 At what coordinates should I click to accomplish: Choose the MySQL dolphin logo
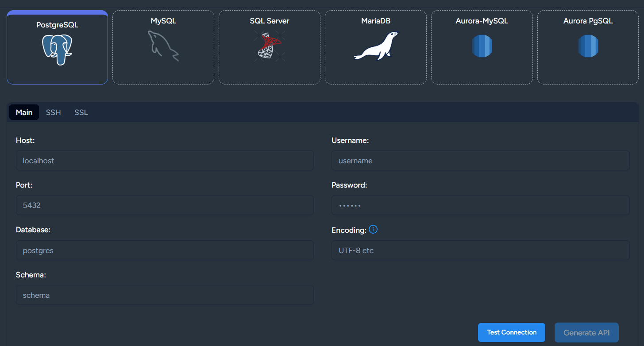(x=163, y=46)
